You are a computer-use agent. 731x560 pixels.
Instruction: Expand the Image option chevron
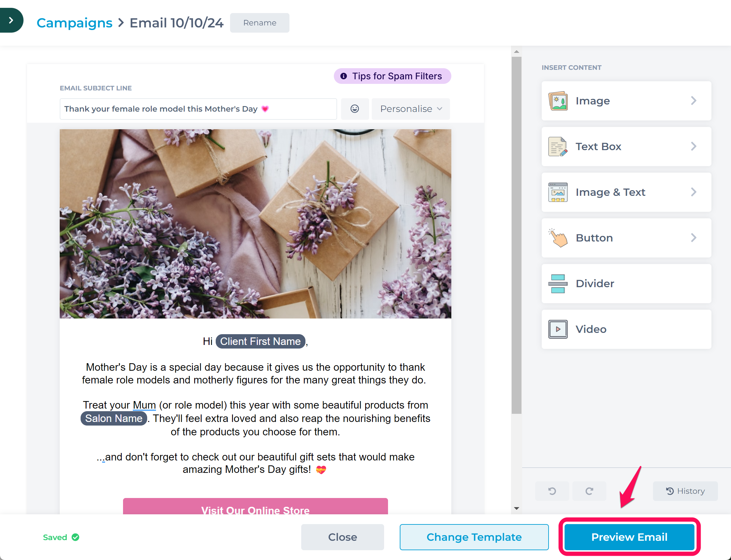pos(694,101)
